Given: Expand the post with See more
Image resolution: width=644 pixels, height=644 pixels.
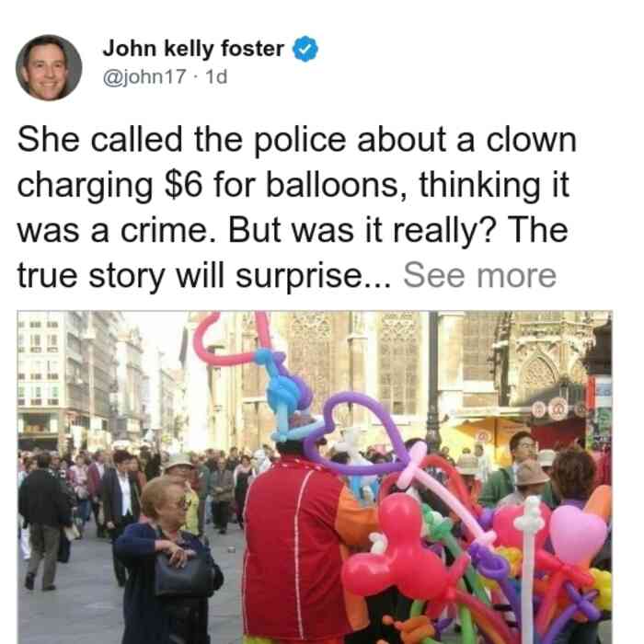Looking at the screenshot, I should [x=479, y=275].
